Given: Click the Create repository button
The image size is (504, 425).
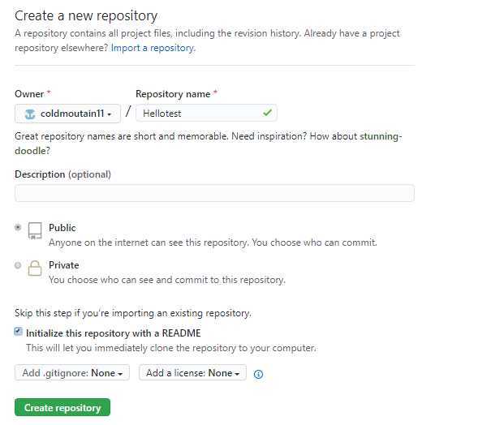Looking at the screenshot, I should (x=62, y=407).
